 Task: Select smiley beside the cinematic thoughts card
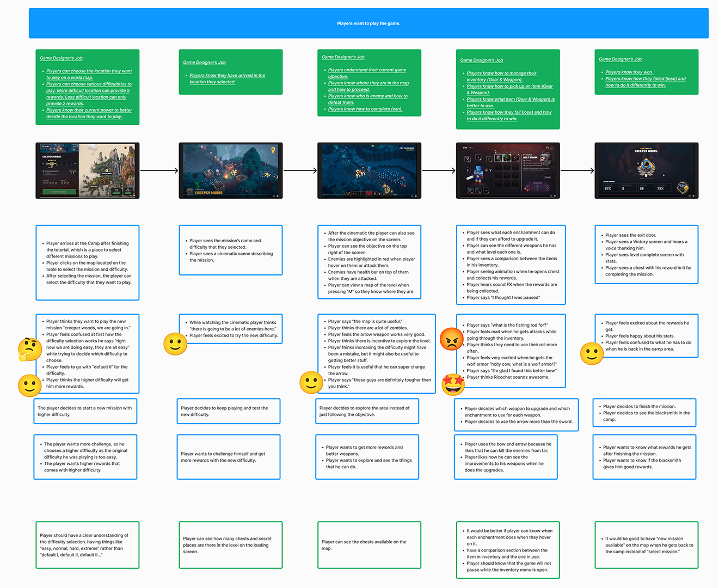(x=175, y=344)
